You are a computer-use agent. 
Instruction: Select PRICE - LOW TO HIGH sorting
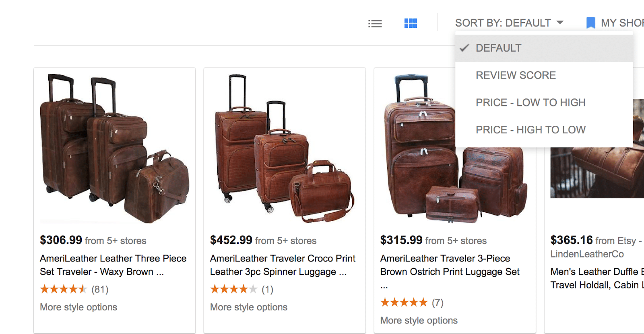pyautogui.click(x=530, y=102)
